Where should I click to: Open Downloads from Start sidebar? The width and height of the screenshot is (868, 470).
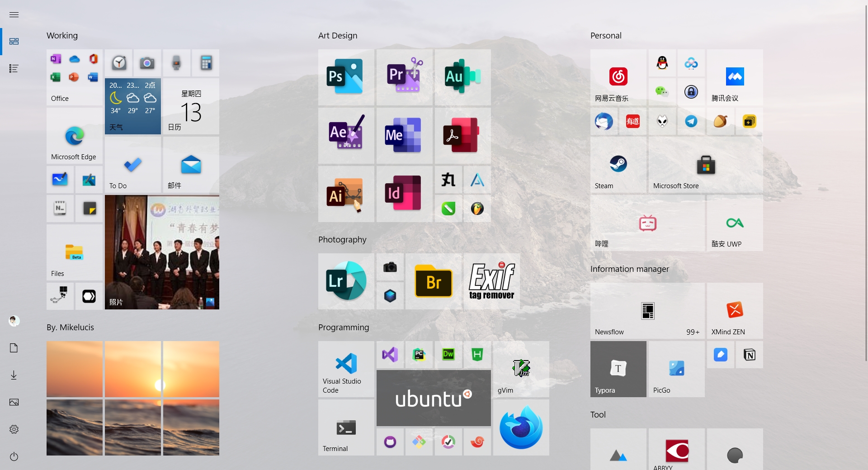click(14, 375)
